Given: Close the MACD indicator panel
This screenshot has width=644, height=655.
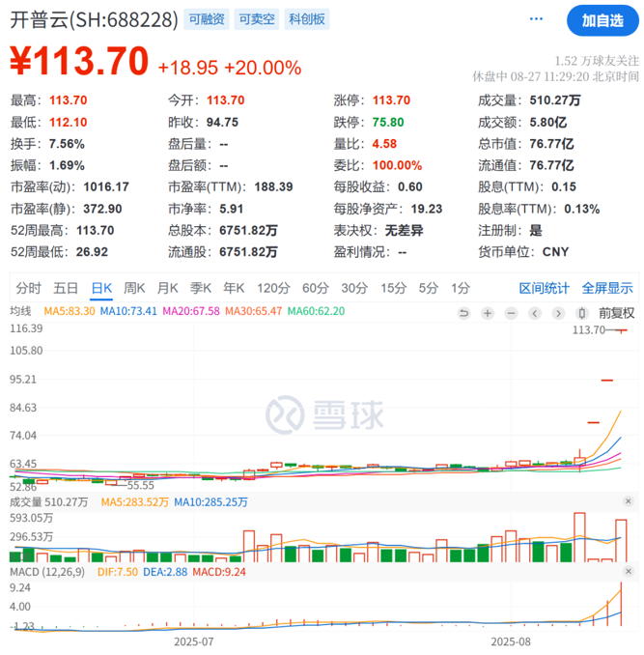Looking at the screenshot, I should [629, 572].
